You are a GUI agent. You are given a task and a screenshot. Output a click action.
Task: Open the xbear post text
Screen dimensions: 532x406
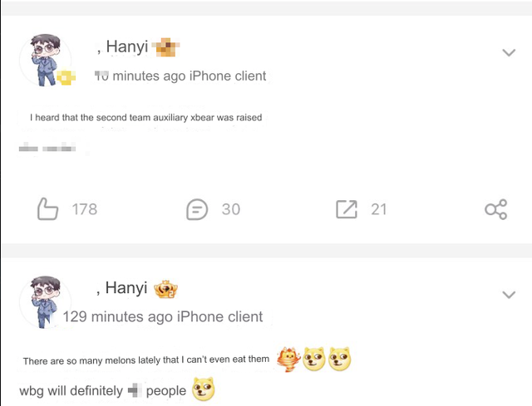[146, 118]
